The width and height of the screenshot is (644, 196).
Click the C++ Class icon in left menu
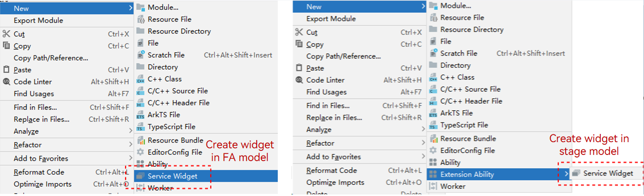tap(141, 80)
